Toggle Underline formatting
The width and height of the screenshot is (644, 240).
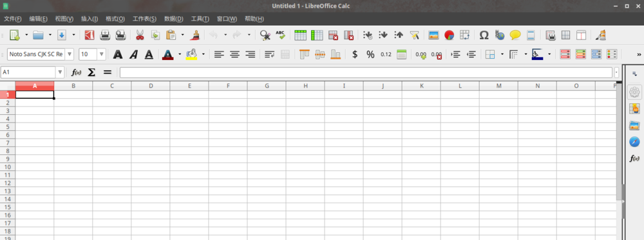pyautogui.click(x=149, y=54)
